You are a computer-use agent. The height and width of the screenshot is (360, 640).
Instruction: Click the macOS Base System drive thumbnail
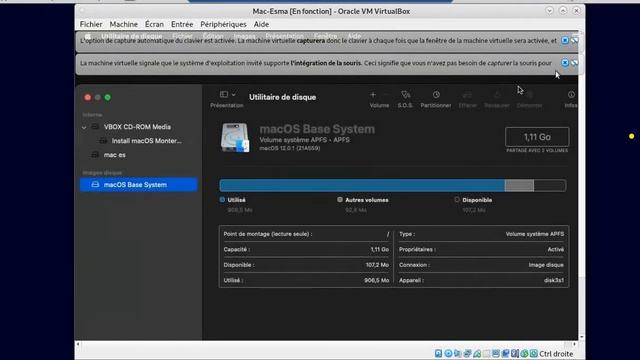(235, 138)
